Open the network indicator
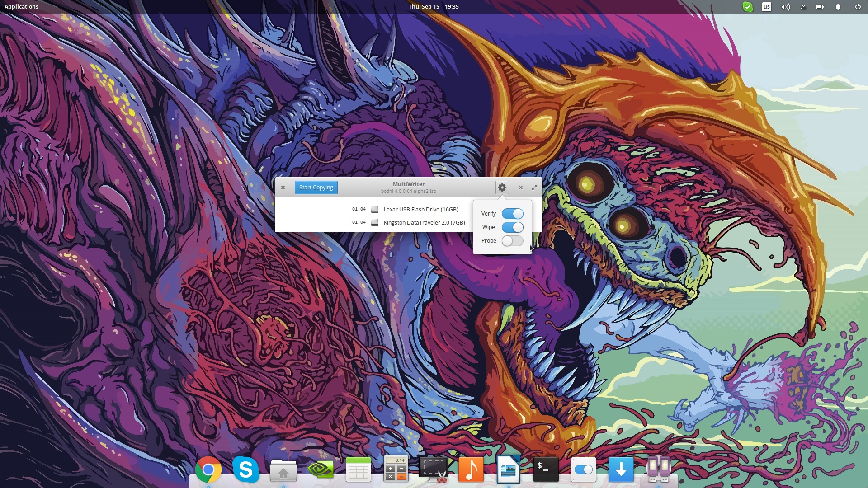868x488 pixels. 803,7
